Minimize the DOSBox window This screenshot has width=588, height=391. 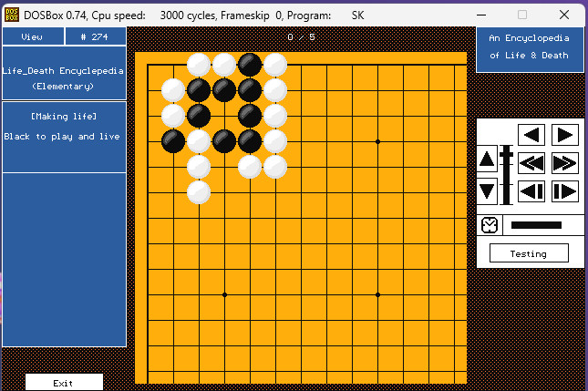(481, 15)
